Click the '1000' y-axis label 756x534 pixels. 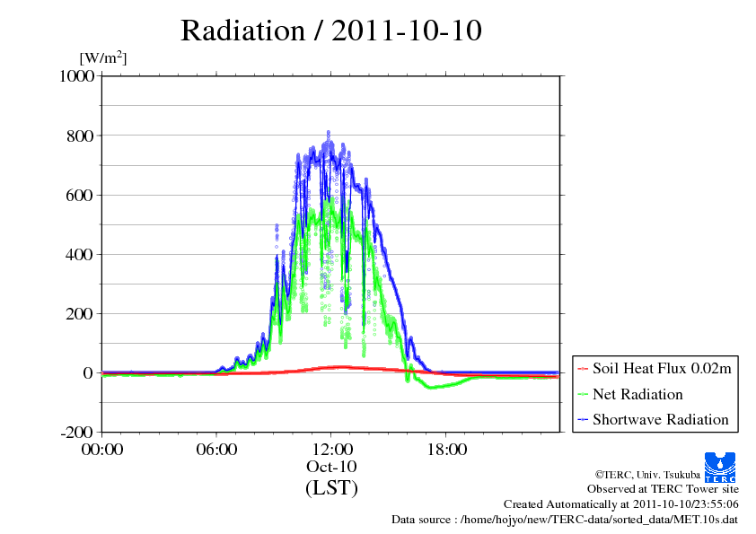point(76,76)
